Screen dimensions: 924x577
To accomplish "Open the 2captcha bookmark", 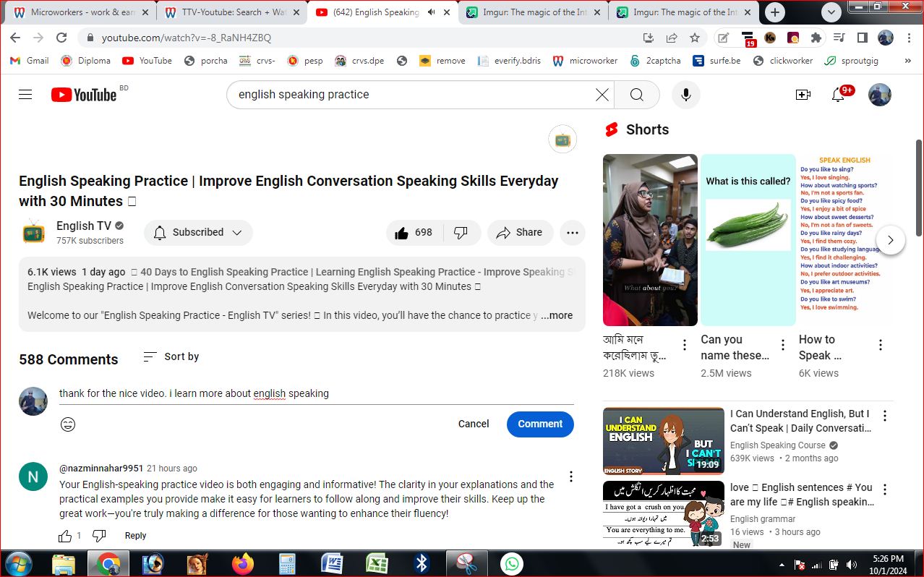I will coord(655,61).
